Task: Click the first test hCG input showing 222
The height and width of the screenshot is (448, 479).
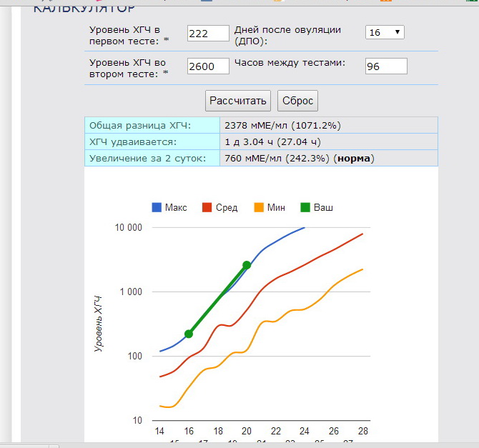Action: click(207, 34)
